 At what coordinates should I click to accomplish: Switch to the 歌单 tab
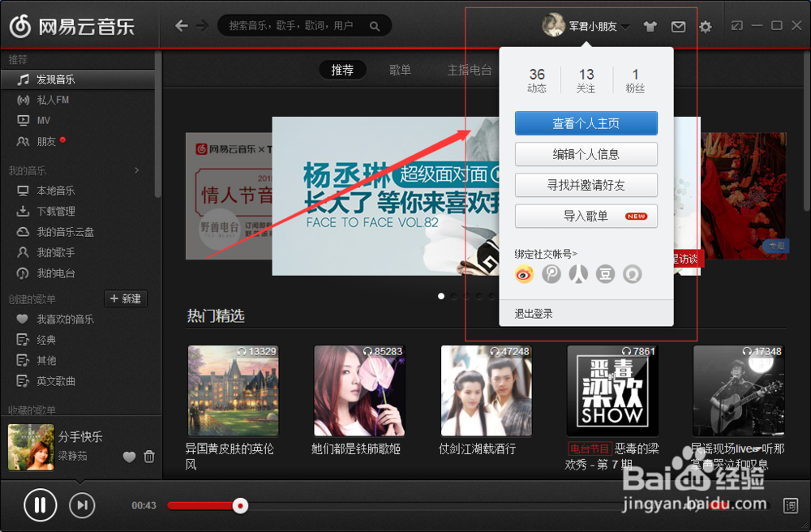[400, 70]
